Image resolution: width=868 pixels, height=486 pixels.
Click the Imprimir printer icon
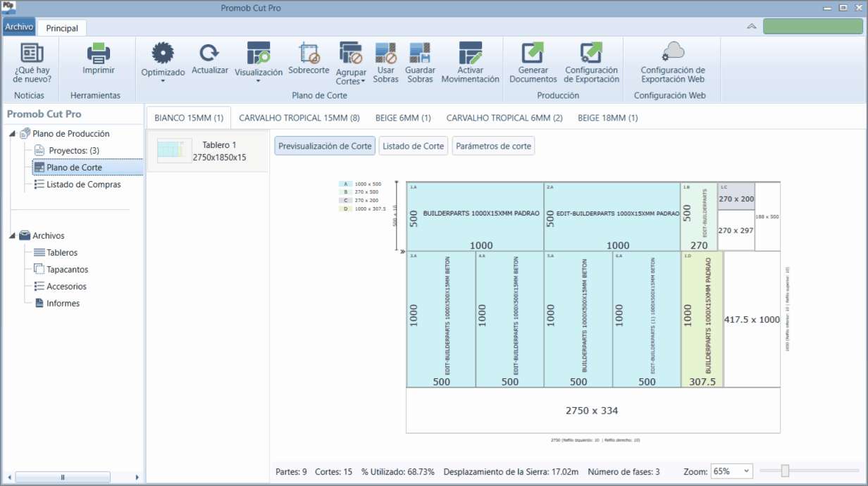click(x=99, y=53)
